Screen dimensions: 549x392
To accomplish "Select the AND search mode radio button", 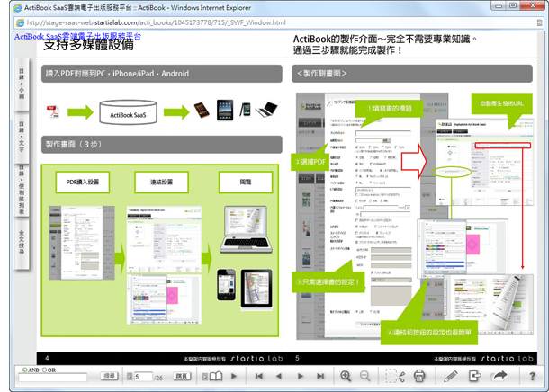I will click(24, 370).
